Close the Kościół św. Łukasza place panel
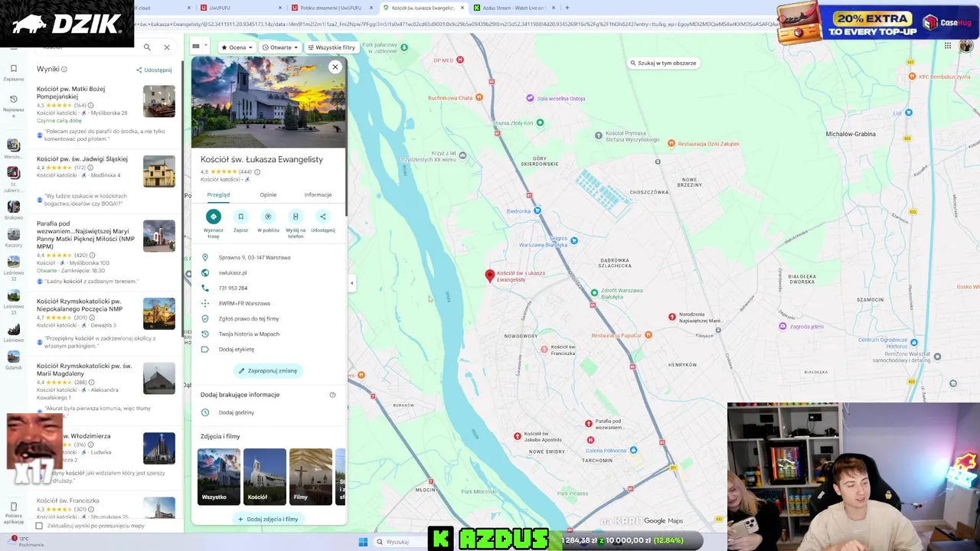 pos(335,67)
